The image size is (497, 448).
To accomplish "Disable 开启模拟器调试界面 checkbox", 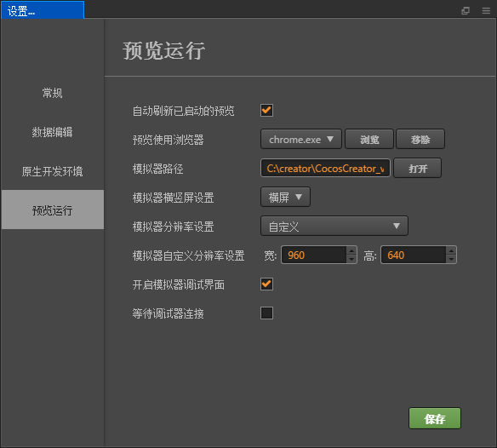I will [x=266, y=284].
